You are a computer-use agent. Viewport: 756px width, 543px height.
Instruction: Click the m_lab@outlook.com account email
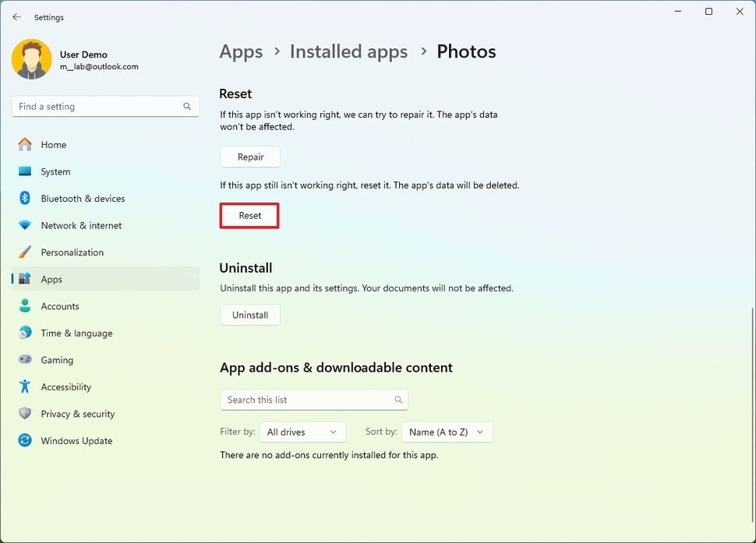pos(99,66)
